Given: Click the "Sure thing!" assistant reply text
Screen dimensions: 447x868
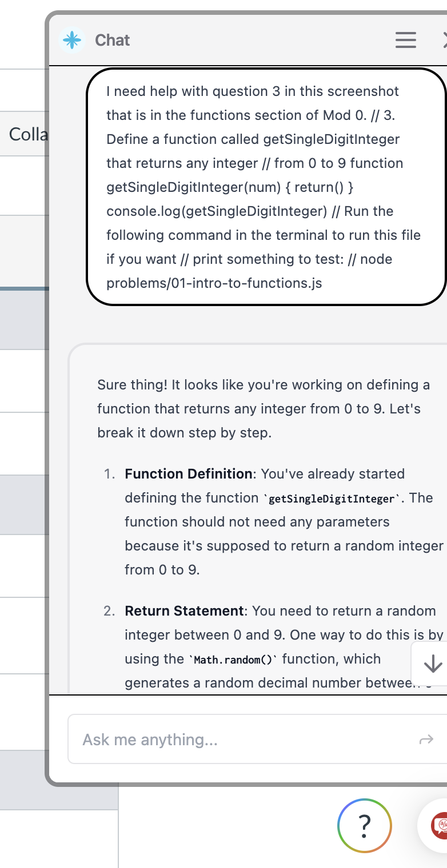Looking at the screenshot, I should (x=133, y=385).
